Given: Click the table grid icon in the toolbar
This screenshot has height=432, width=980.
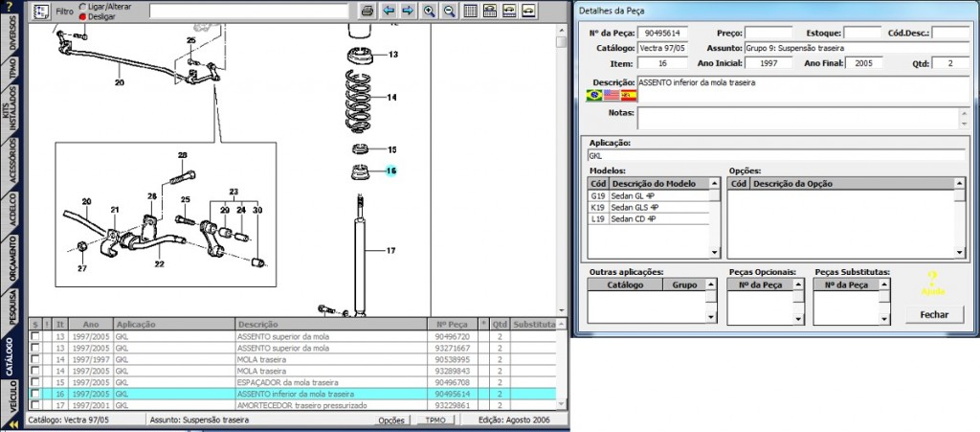Looking at the screenshot, I should (471, 11).
